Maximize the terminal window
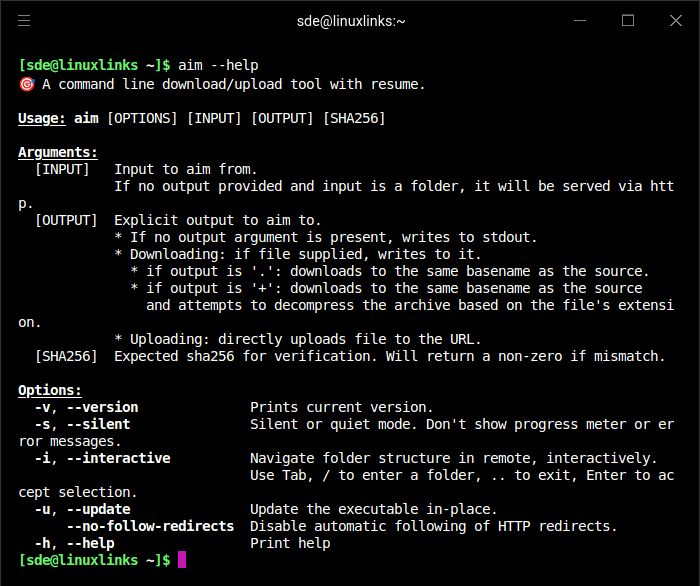 (628, 20)
